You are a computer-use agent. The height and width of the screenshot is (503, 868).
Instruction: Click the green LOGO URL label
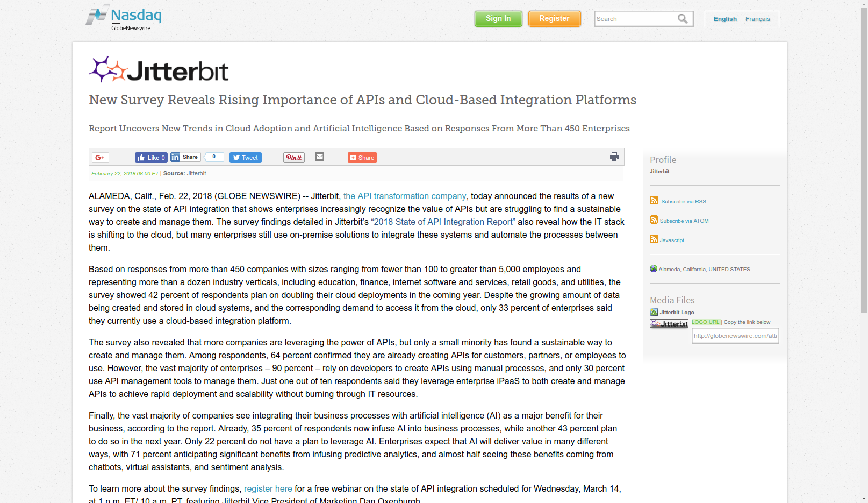(706, 322)
